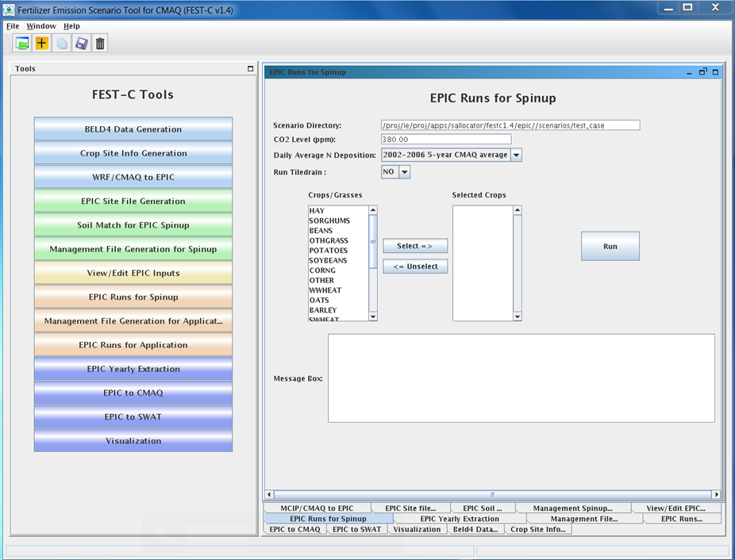Switch to the MCIP/CMAQ to EPIC tab
This screenshot has height=560, width=735.
point(317,508)
